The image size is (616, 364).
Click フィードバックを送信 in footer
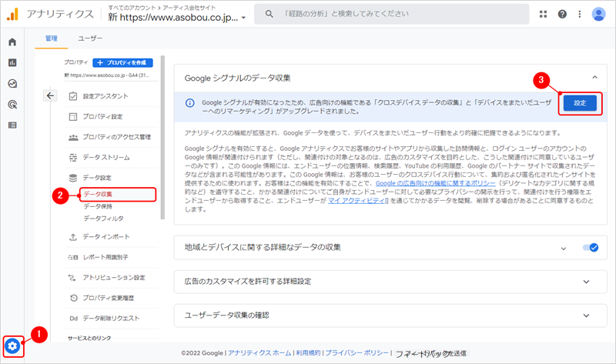pos(430,353)
